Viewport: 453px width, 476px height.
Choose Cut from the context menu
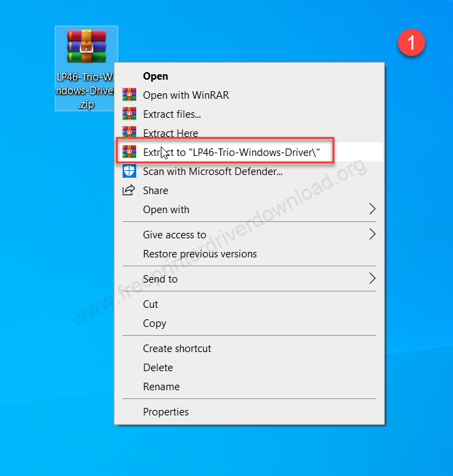click(151, 304)
